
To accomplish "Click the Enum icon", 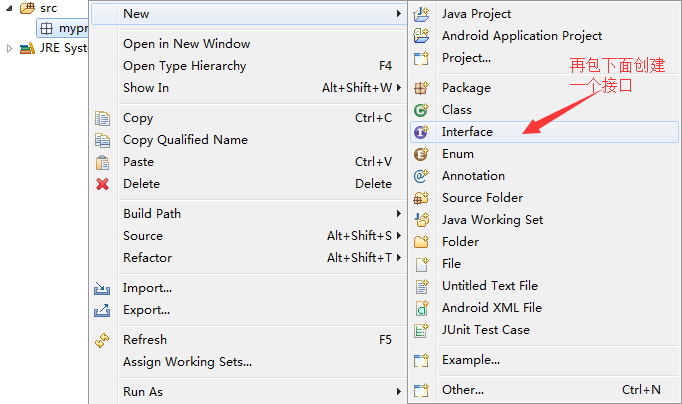I will tap(421, 154).
